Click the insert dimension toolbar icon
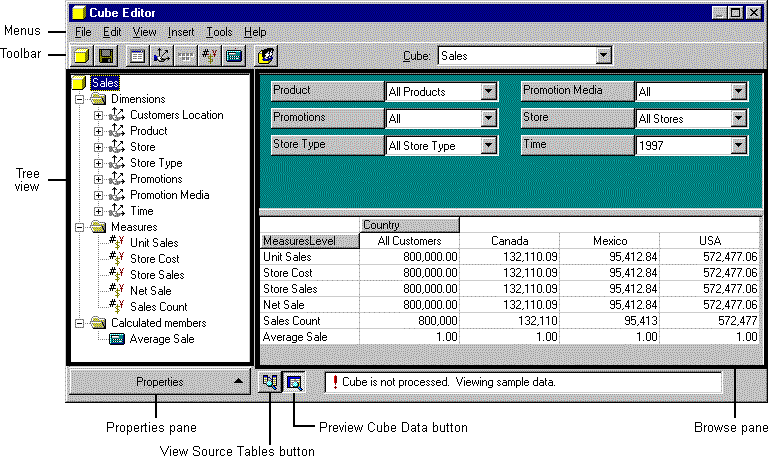 pyautogui.click(x=161, y=57)
